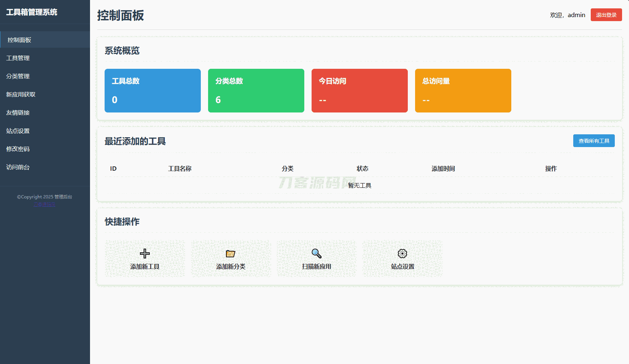
Task: Click the blue 查看所有工具 button
Action: (x=594, y=141)
